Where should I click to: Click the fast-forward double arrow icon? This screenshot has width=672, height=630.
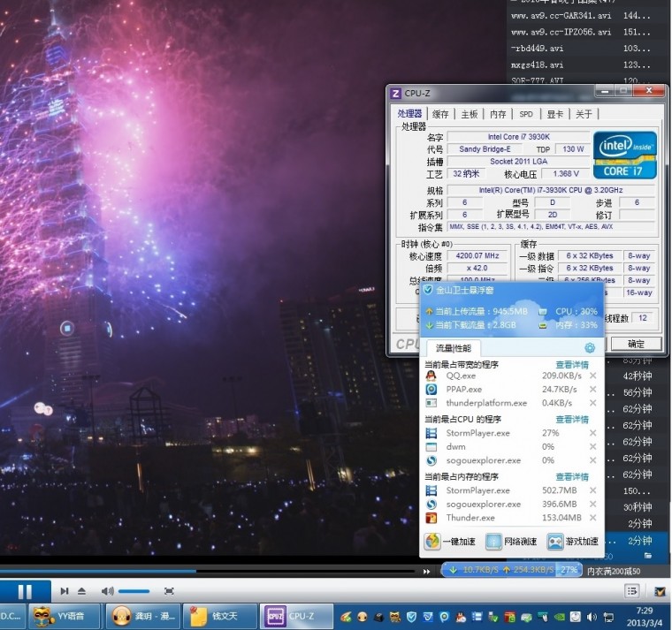tap(426, 572)
